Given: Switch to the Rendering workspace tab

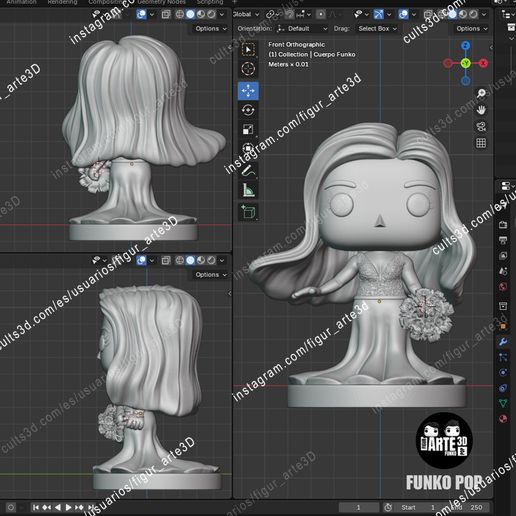Looking at the screenshot, I should point(62,2).
